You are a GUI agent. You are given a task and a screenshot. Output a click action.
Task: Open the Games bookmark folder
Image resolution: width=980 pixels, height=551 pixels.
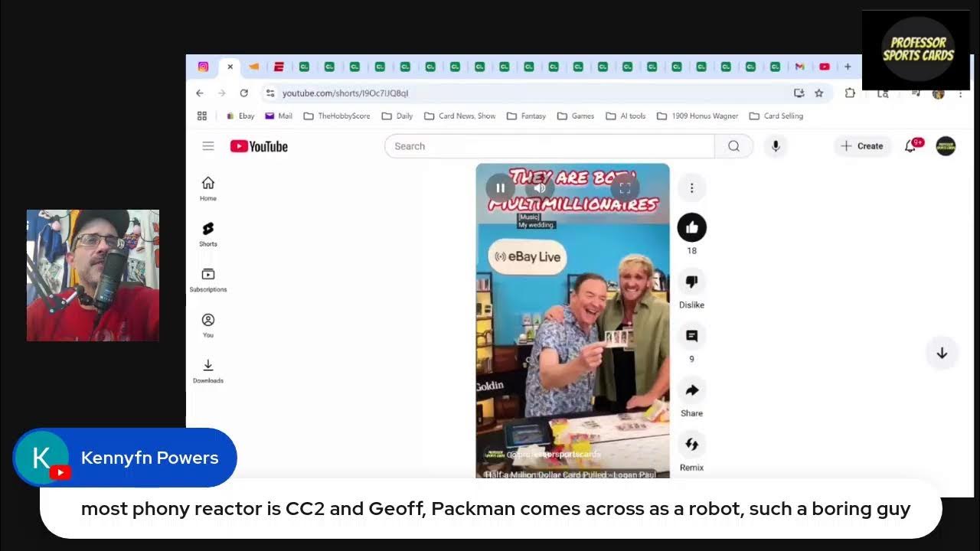point(576,116)
